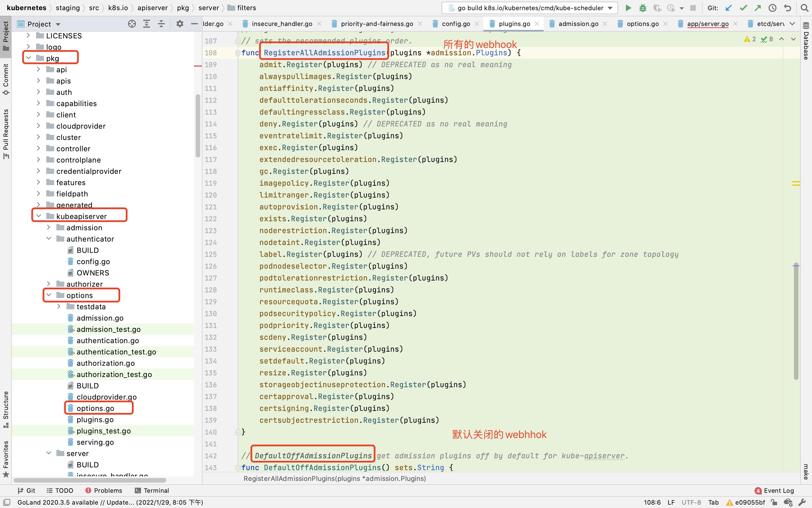Collapse the authenticator folder
The image size is (812, 508).
pos(49,238)
